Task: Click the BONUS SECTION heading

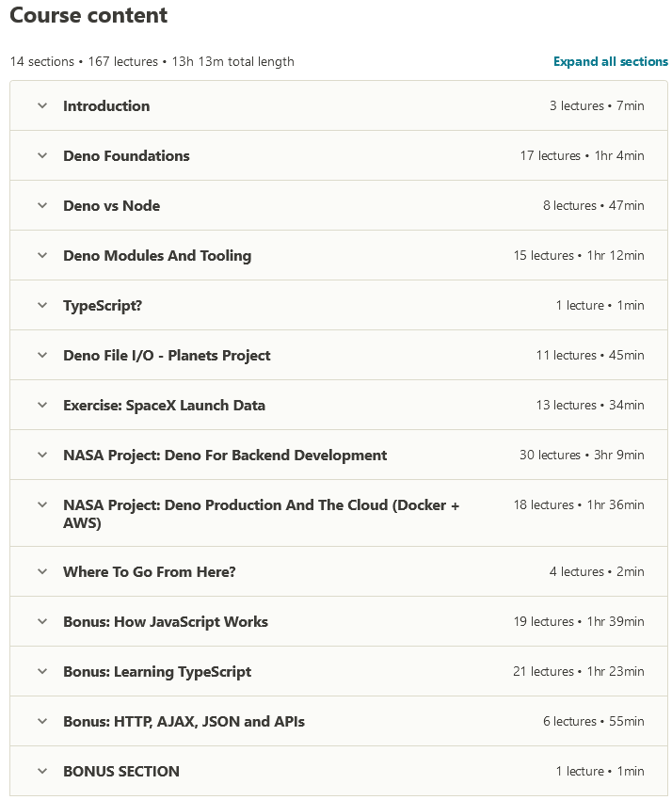Action: tap(121, 772)
